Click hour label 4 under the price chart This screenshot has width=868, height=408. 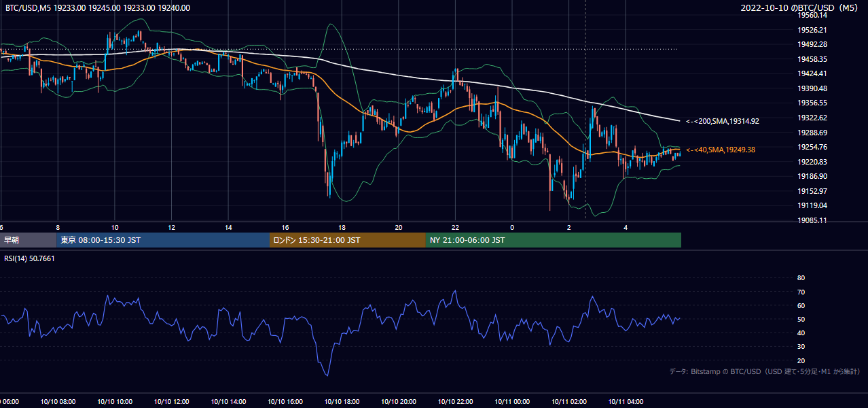click(x=626, y=227)
